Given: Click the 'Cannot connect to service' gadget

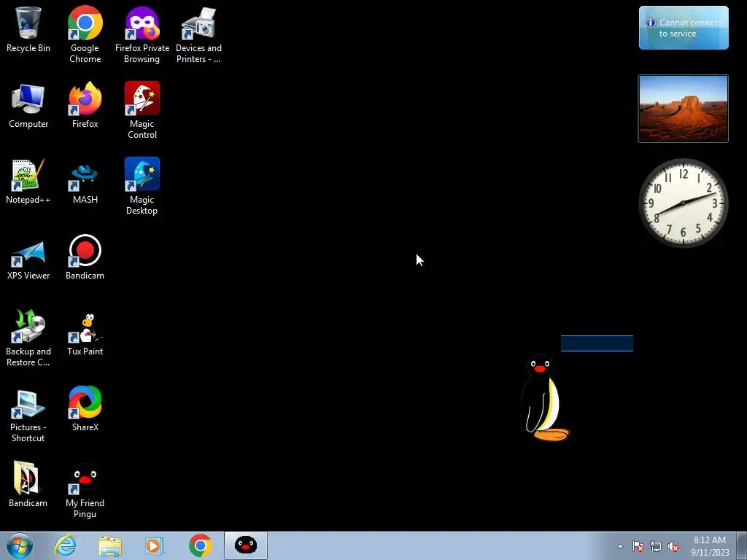Looking at the screenshot, I should tap(684, 28).
